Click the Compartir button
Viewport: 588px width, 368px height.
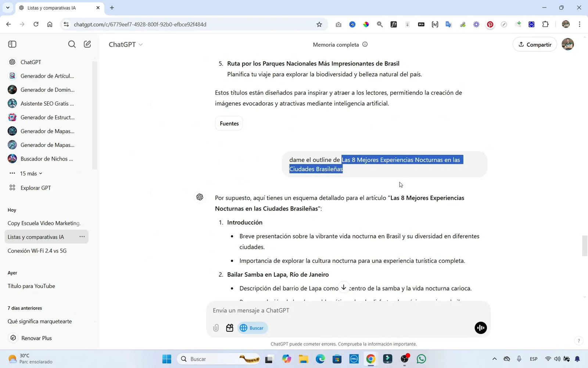(x=535, y=44)
